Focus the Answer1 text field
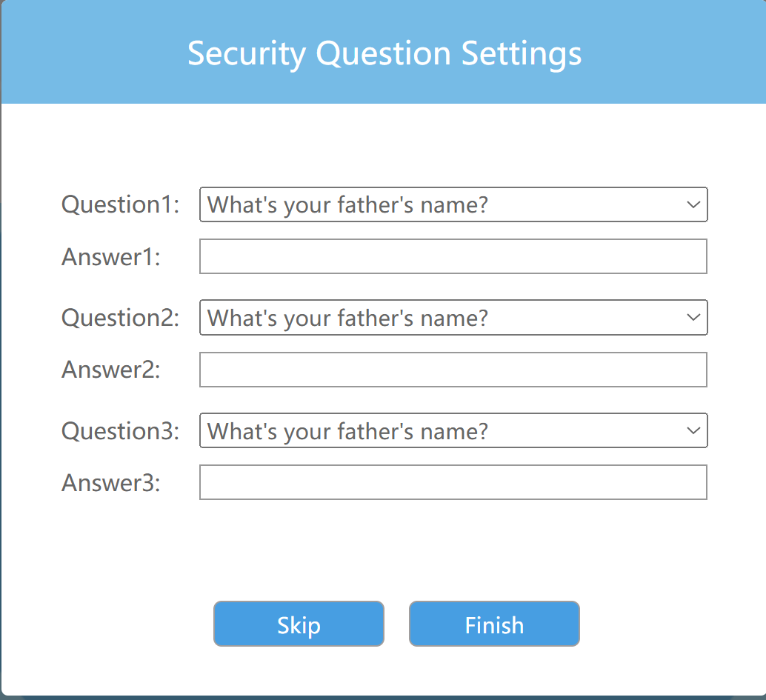 (453, 256)
